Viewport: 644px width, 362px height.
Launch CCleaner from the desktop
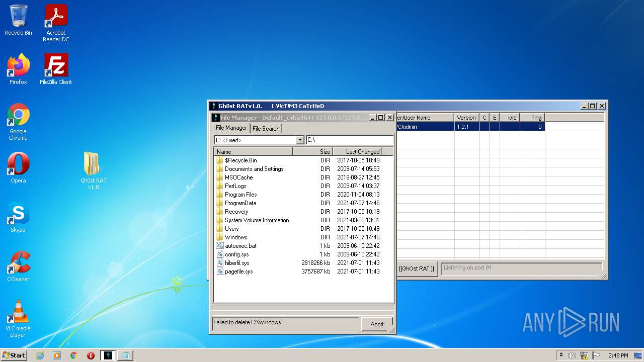point(18,266)
